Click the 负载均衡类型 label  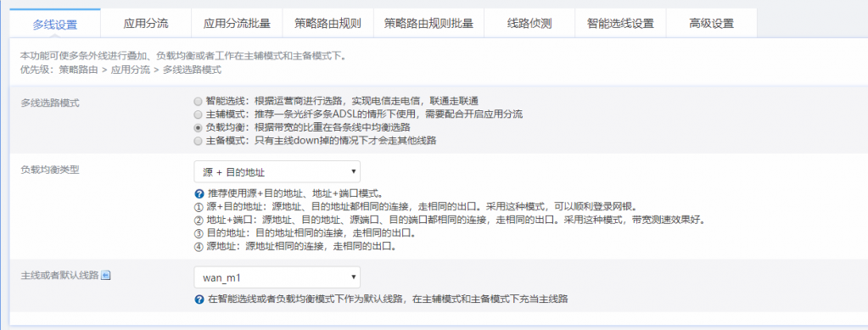49,170
